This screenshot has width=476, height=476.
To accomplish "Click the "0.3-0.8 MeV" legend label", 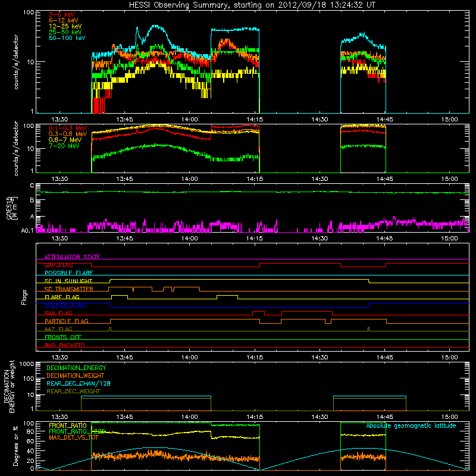I will click(68, 134).
